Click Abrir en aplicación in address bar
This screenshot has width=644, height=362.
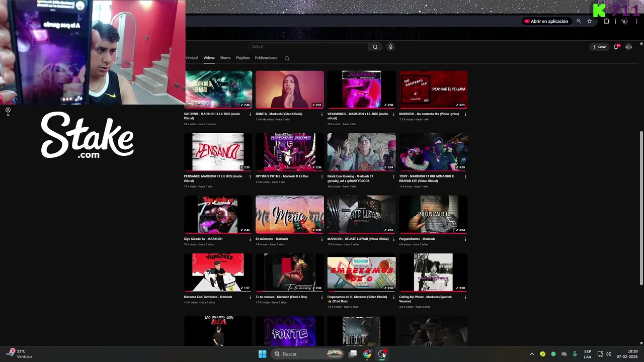click(x=546, y=21)
